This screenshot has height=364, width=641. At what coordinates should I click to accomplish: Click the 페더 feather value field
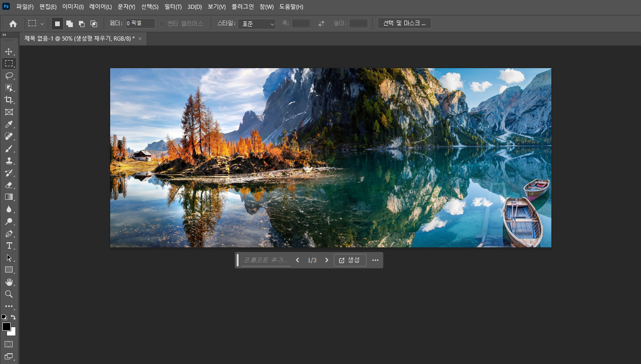pos(141,23)
